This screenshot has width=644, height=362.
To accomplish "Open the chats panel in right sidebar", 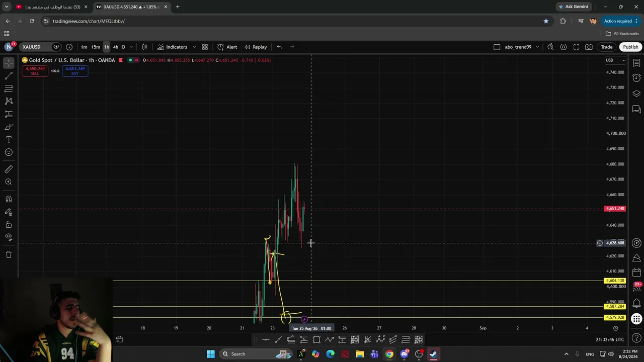I will (x=636, y=109).
